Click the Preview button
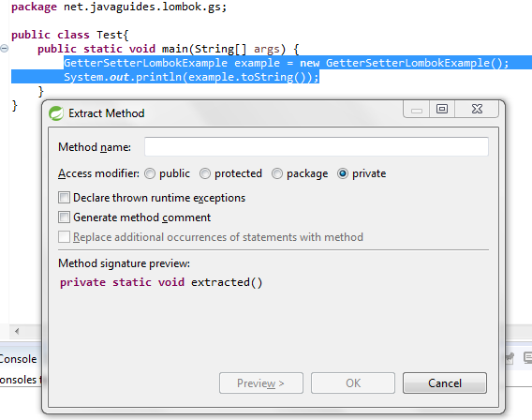This screenshot has height=420, width=532. coord(261,383)
